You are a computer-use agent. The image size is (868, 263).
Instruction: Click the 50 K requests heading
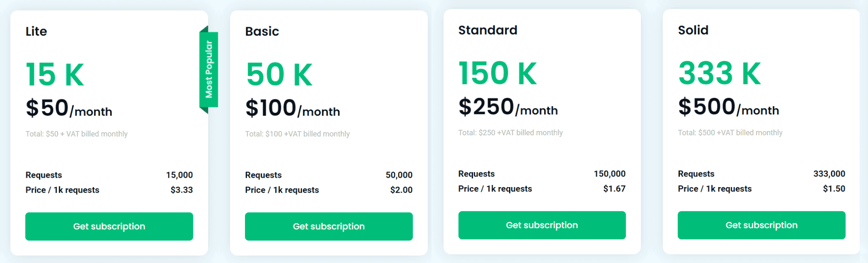[279, 75]
